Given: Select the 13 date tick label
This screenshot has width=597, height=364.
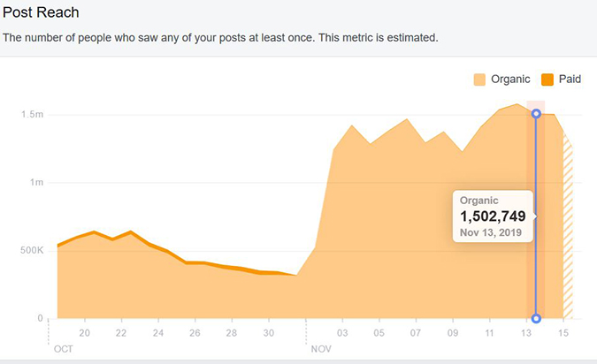Looking at the screenshot, I should tap(526, 333).
